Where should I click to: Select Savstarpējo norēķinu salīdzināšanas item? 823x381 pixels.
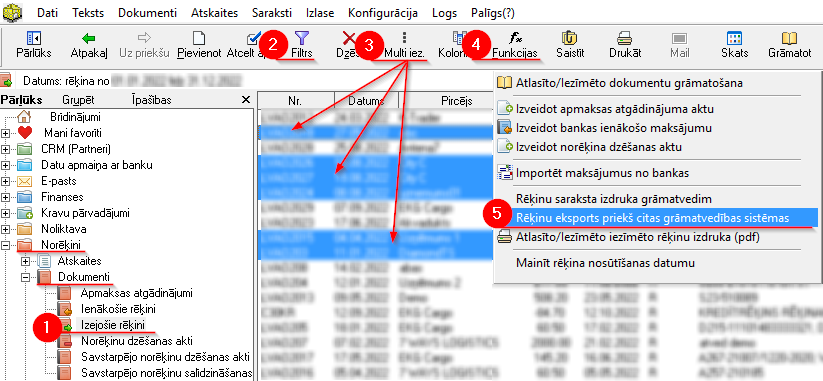coord(166,373)
